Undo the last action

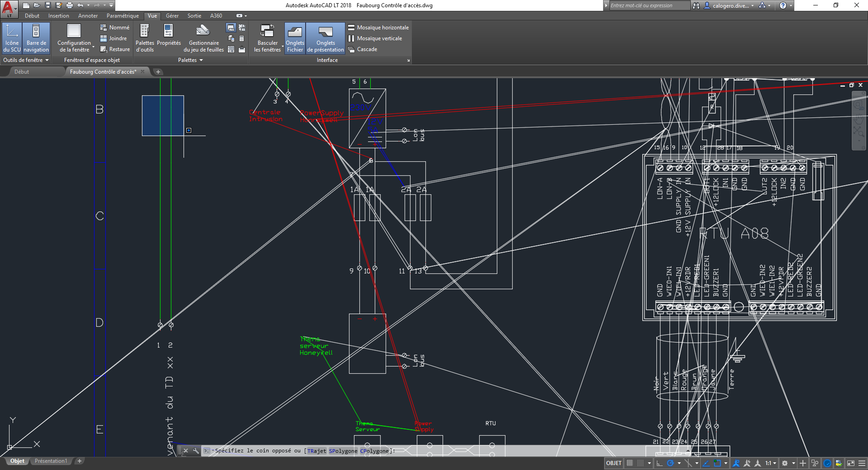(x=80, y=5)
